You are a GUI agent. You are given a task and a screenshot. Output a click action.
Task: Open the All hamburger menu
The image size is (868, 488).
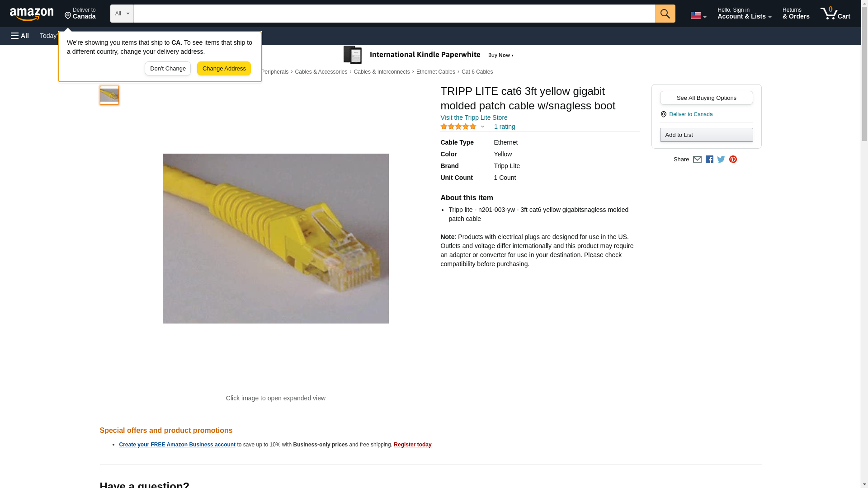tap(20, 36)
